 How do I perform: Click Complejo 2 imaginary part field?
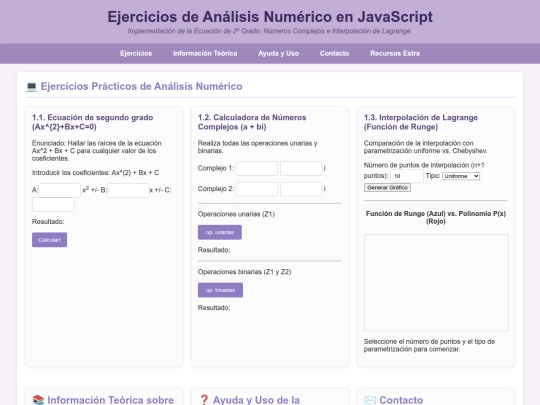[x=301, y=189]
